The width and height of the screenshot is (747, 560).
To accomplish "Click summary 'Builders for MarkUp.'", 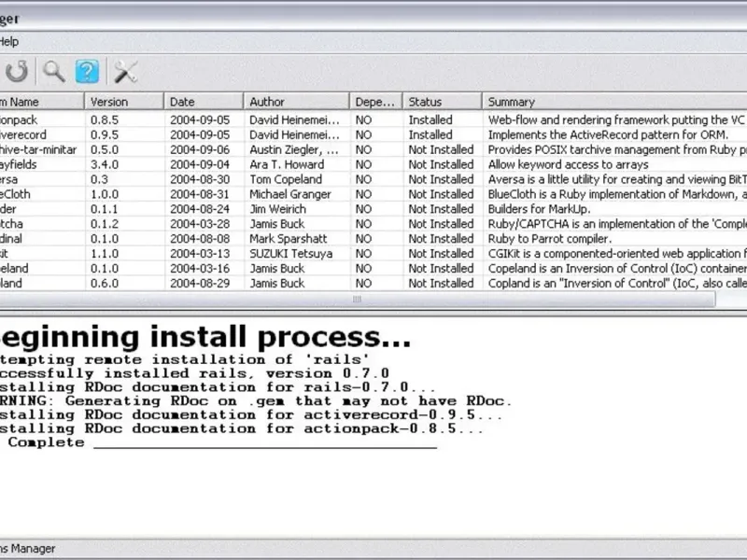I will pyautogui.click(x=540, y=209).
